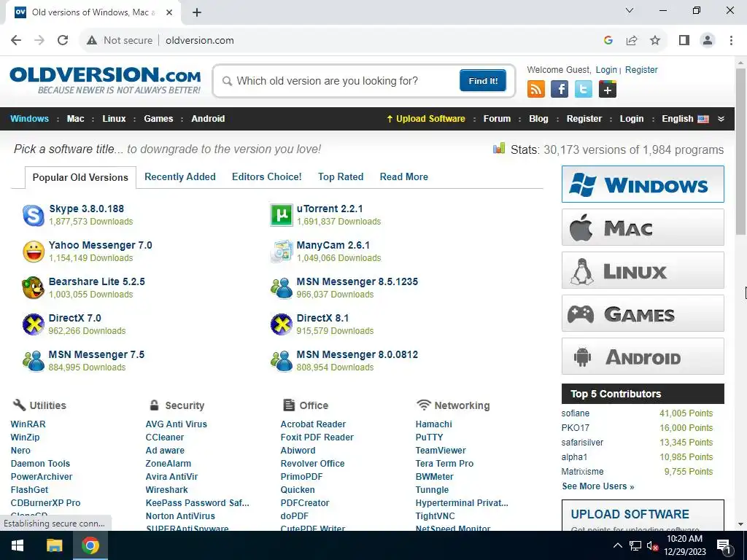Open the Chrome three-dot menu
Viewport: 747px width, 560px height.
(x=731, y=40)
